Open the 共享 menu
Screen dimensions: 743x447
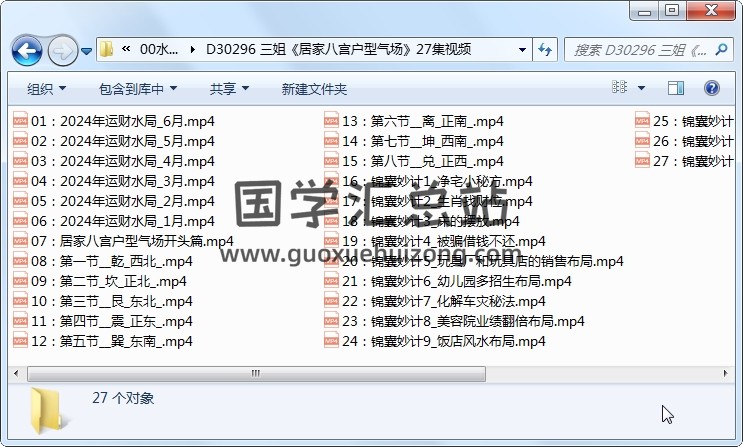229,89
